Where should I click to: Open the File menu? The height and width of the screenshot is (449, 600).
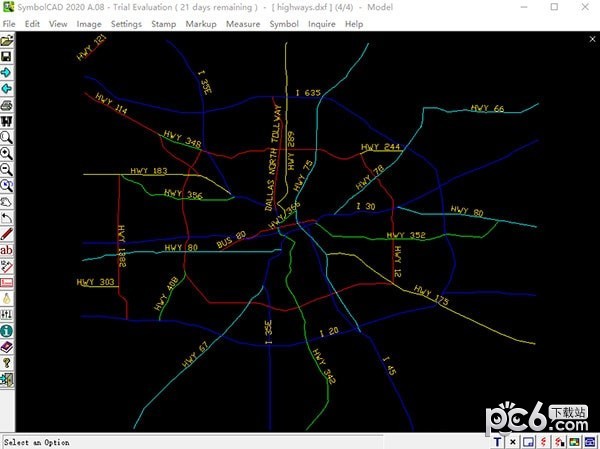[8, 23]
